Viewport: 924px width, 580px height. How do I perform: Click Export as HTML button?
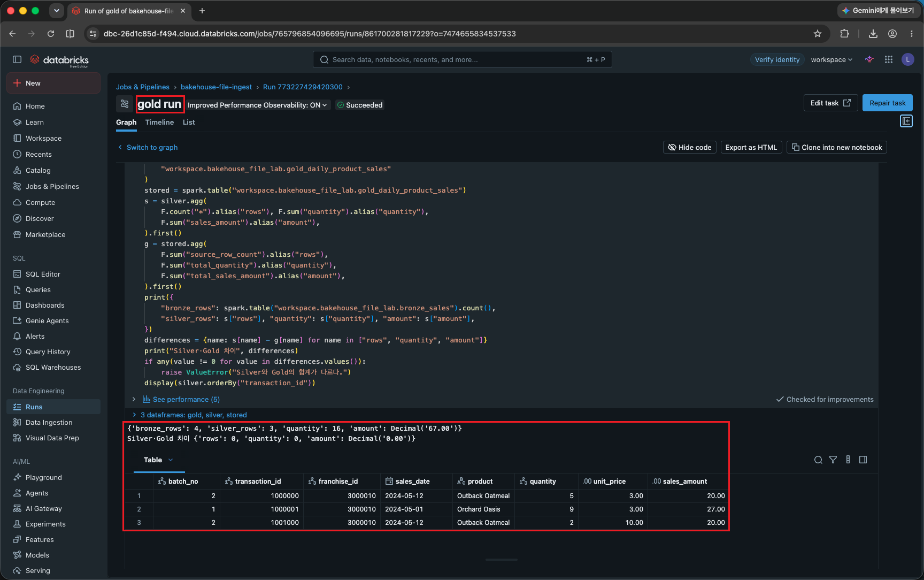click(751, 147)
